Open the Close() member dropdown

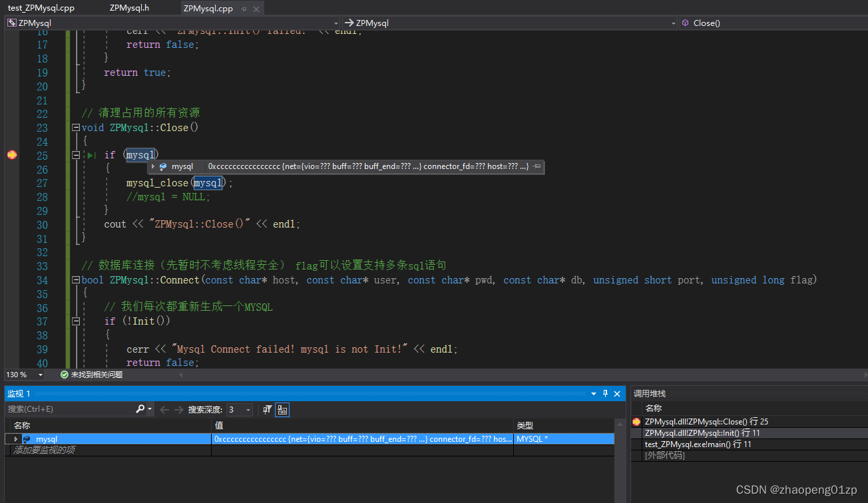[773, 23]
